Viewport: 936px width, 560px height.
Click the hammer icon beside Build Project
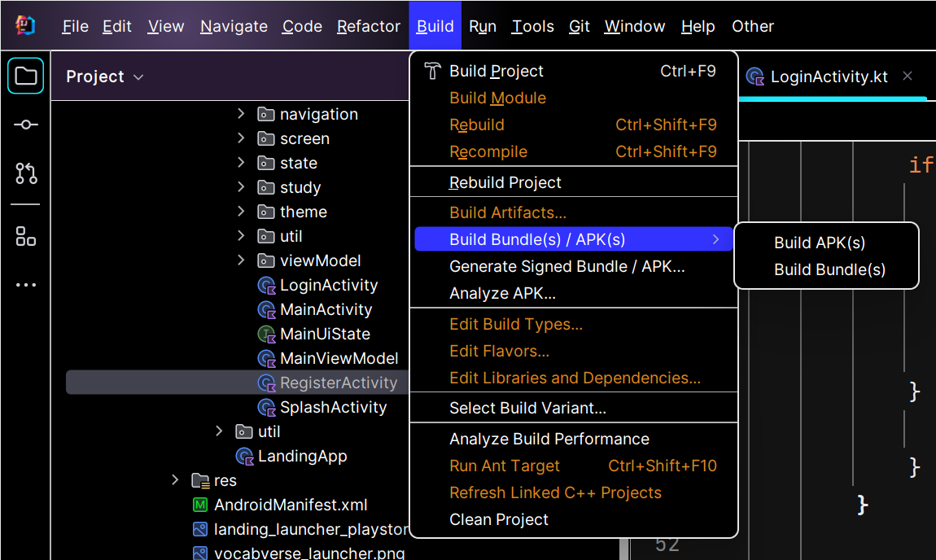[432, 71]
